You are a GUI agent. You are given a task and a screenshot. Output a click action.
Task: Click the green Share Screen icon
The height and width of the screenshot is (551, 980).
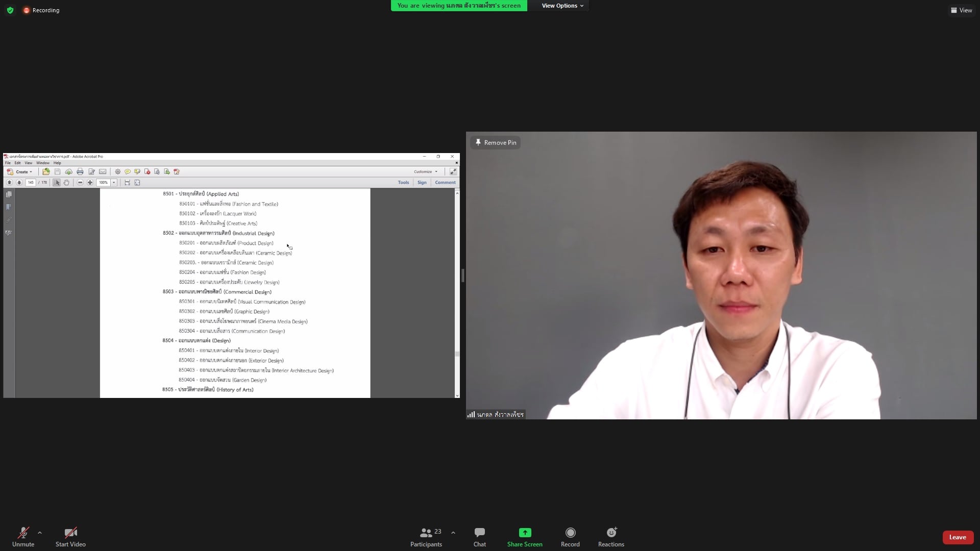pos(525,533)
